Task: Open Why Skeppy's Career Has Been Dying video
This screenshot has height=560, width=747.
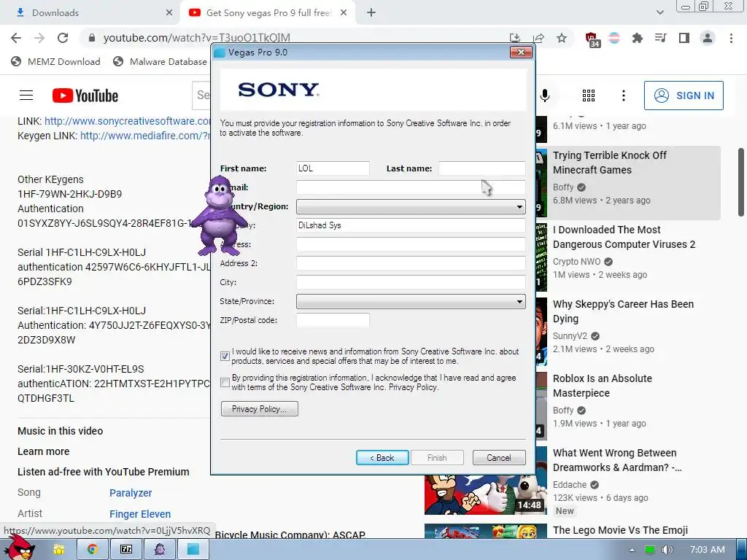Action: [623, 311]
